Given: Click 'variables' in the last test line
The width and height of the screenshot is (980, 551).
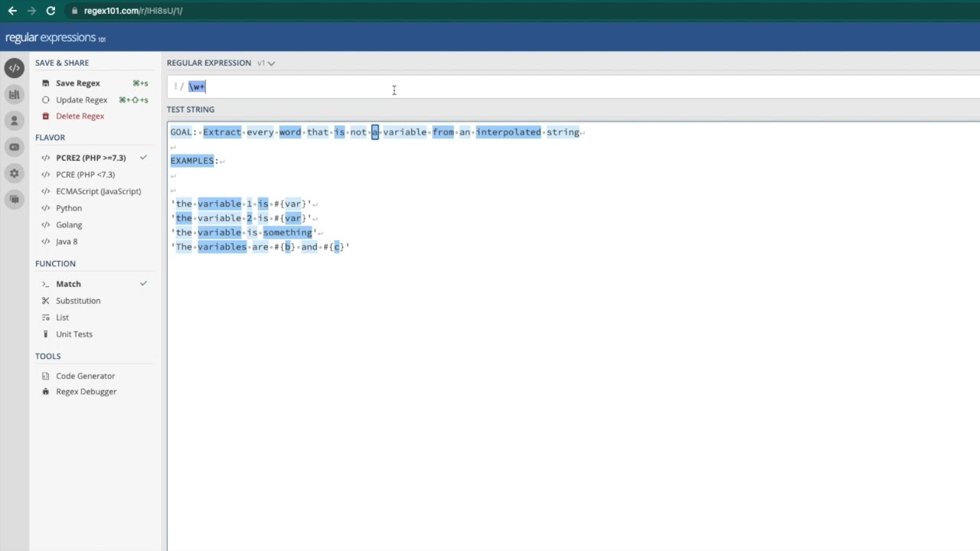Looking at the screenshot, I should click(x=222, y=247).
